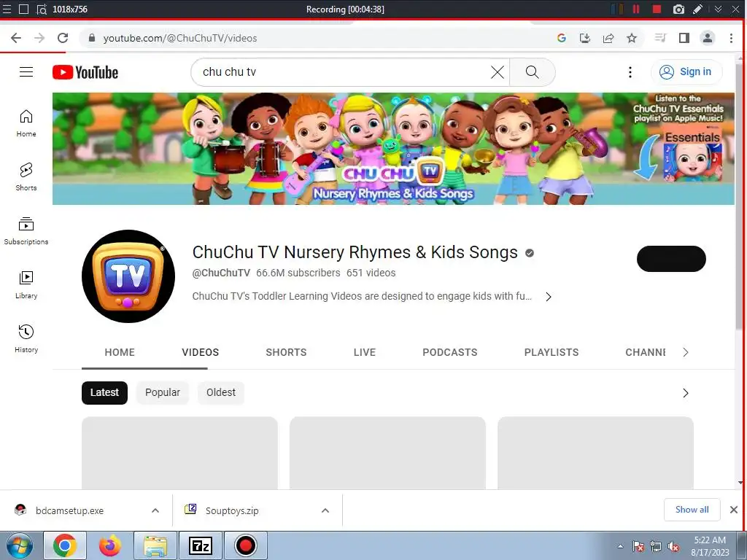Screen dimensions: 747x560
Task: Click the Google icon in address bar
Action: pos(562,38)
